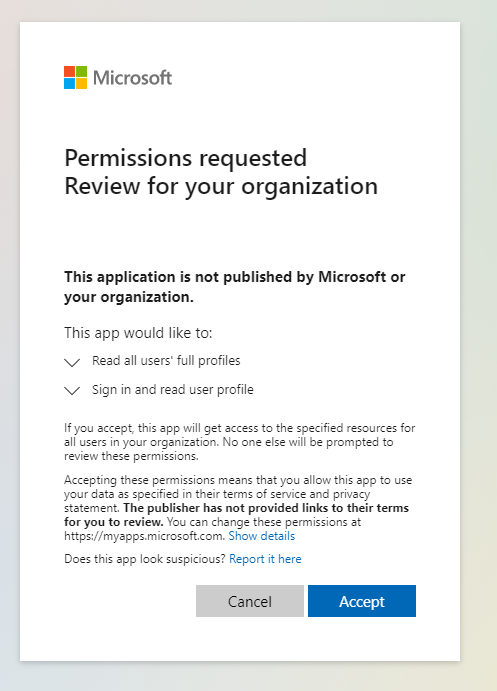Click the "Permissions requested" heading
This screenshot has height=691, width=497.
click(185, 158)
